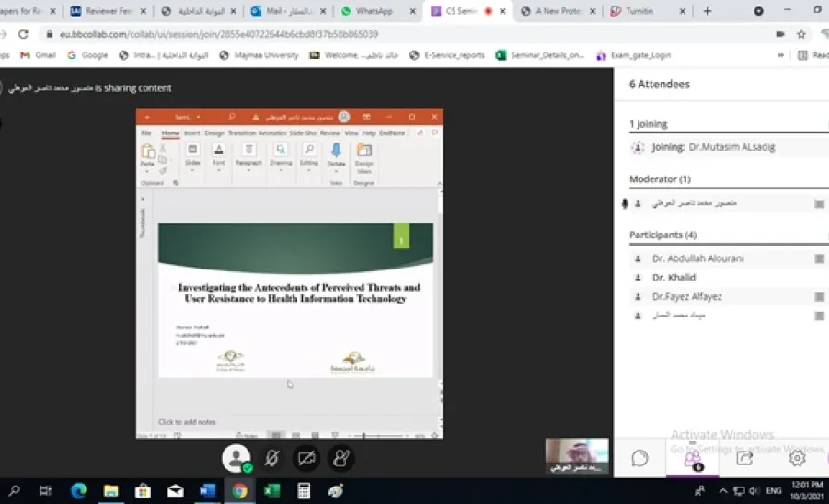The width and height of the screenshot is (829, 504).
Task: Click the Participants (4) section heading
Action: 662,235
